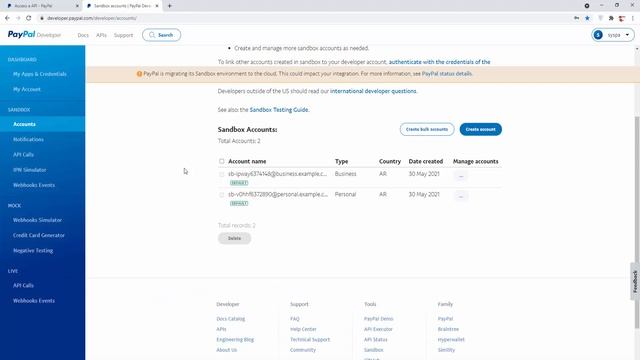Open PayPal status details link
The image size is (640, 360).
(447, 74)
